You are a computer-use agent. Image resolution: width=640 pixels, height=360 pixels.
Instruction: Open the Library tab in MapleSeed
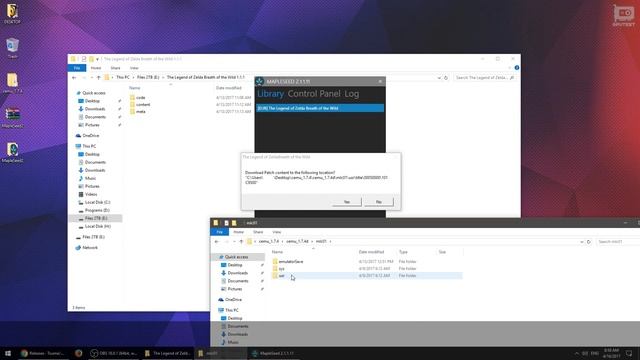click(270, 94)
